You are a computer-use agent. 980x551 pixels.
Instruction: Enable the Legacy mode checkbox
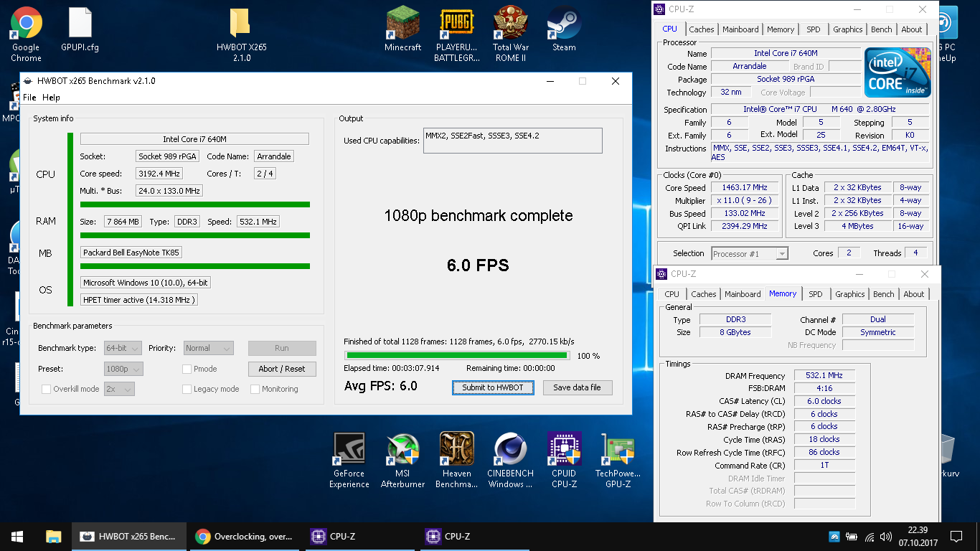tap(187, 389)
